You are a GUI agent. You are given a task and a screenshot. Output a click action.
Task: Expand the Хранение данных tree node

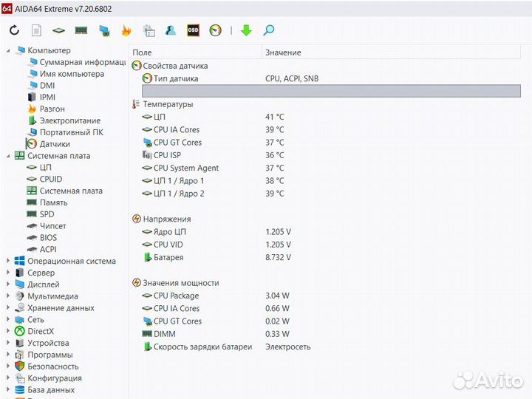[8, 307]
